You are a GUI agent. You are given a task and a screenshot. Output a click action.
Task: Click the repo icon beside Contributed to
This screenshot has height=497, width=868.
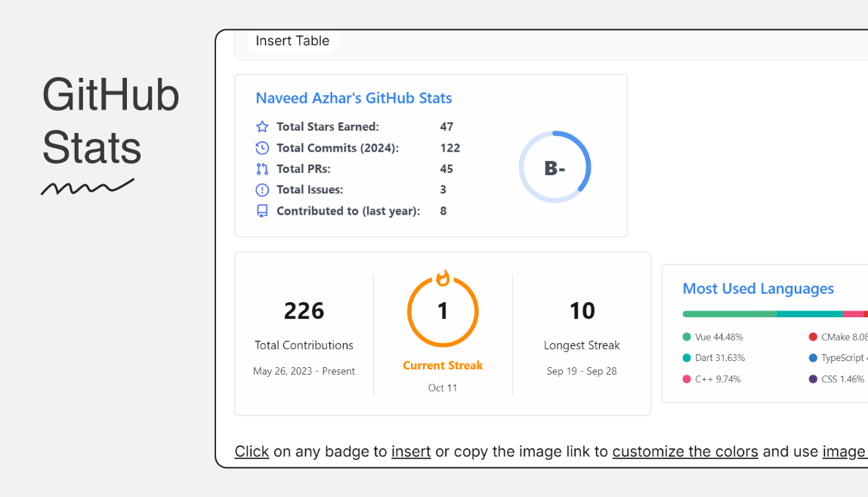coord(262,211)
